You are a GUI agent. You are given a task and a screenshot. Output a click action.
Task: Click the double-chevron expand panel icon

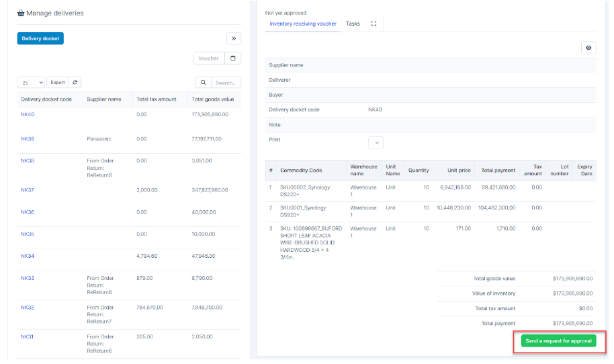234,38
